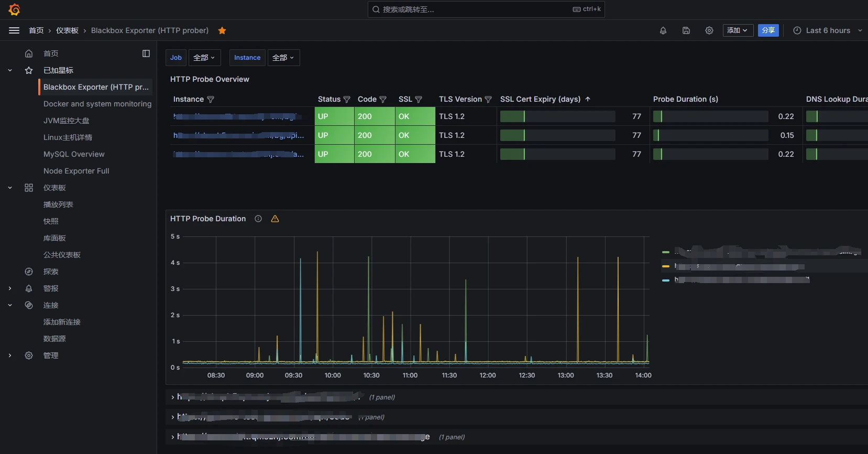Click the star icon beside 已加星标

(x=29, y=70)
